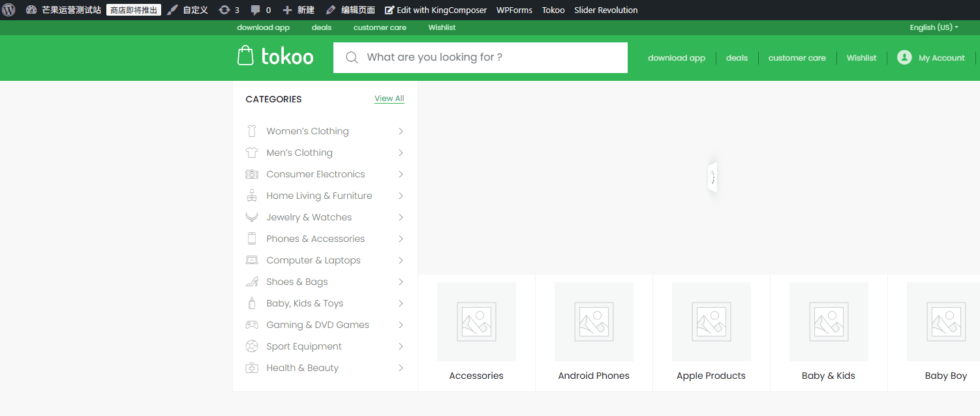
Task: Click the tokoo shopping bag logo
Action: (x=245, y=55)
